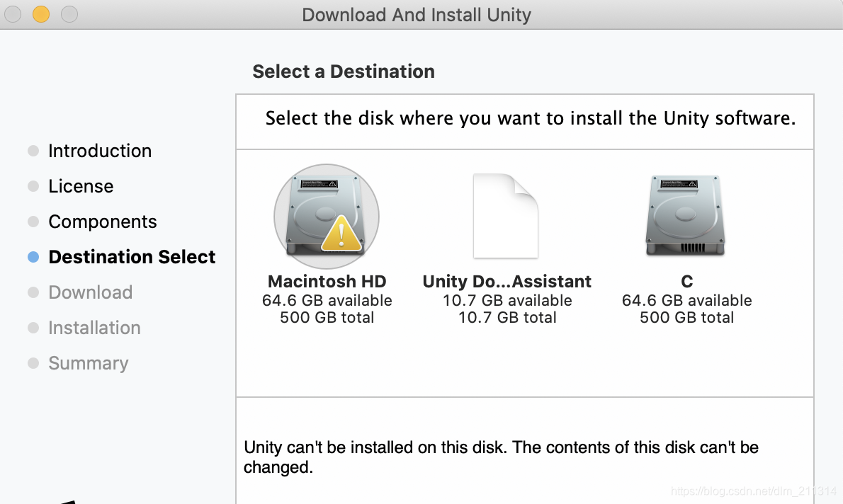Click the Download step in sidebar

91,292
